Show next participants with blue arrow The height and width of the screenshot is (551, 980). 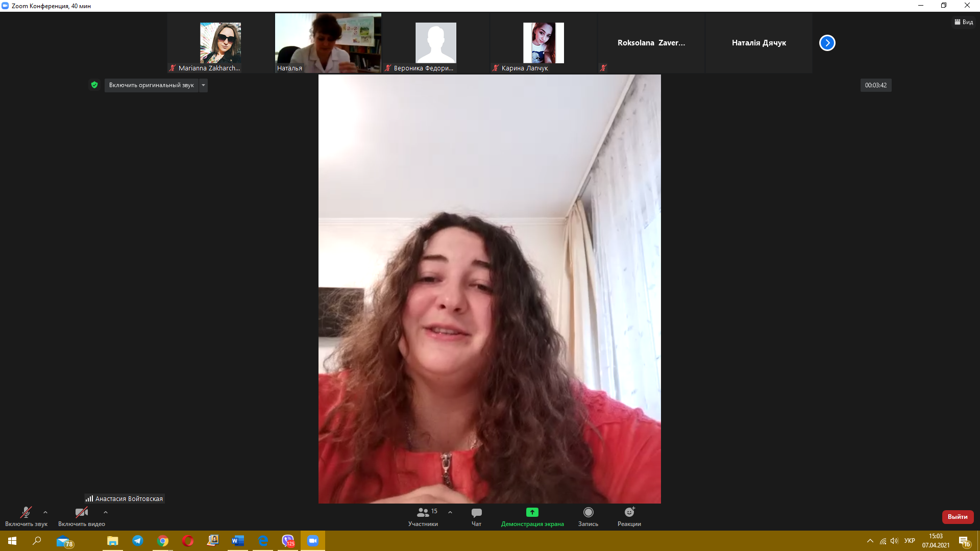pyautogui.click(x=827, y=43)
